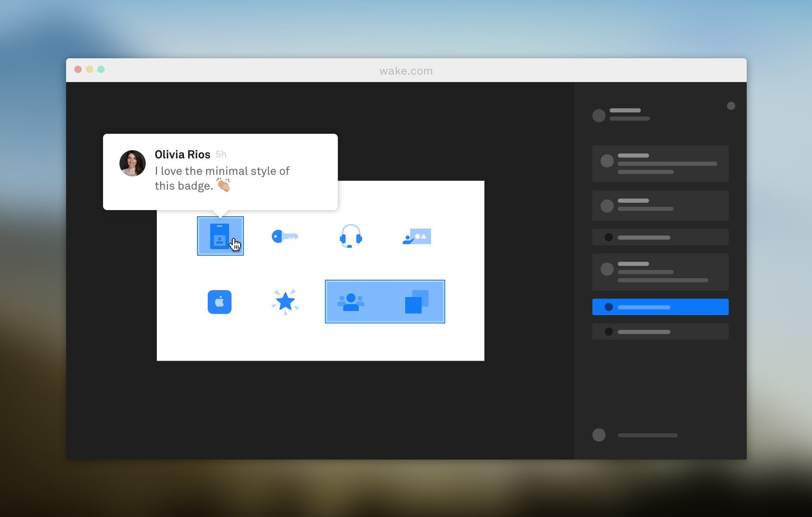Click the sparkling star icon
Screen dimensions: 812x517
coord(285,302)
